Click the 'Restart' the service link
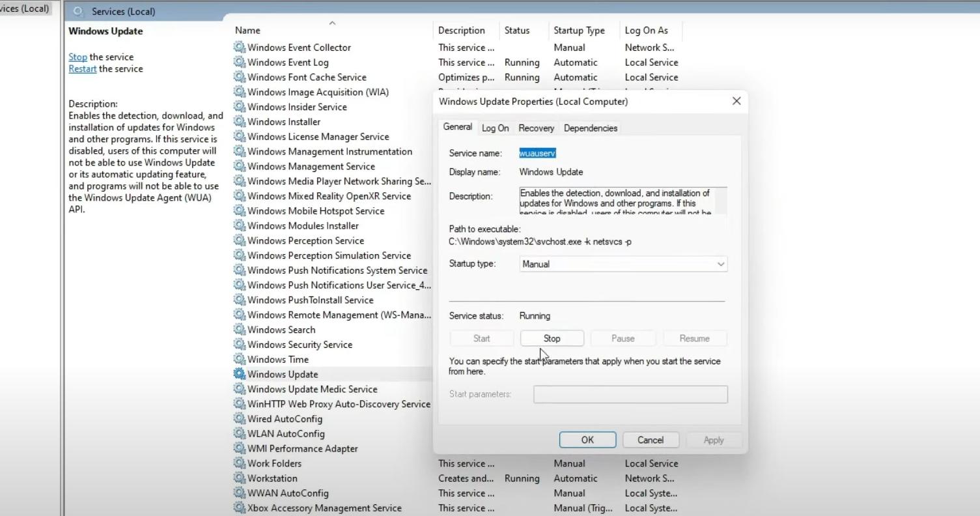The image size is (980, 516). pos(83,69)
